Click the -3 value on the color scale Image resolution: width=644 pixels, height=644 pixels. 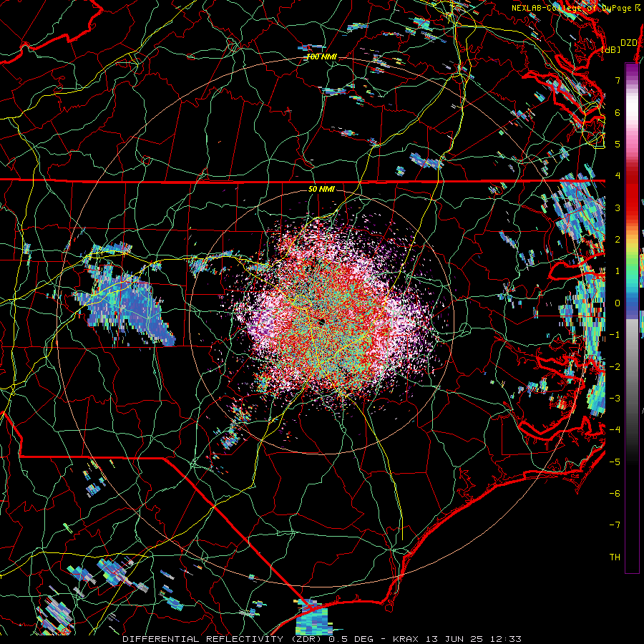(x=615, y=399)
